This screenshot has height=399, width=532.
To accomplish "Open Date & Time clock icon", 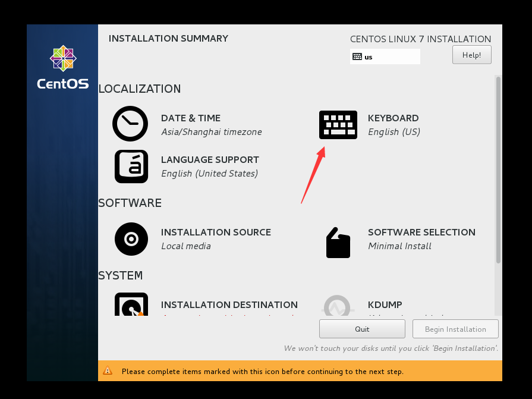I will (130, 124).
